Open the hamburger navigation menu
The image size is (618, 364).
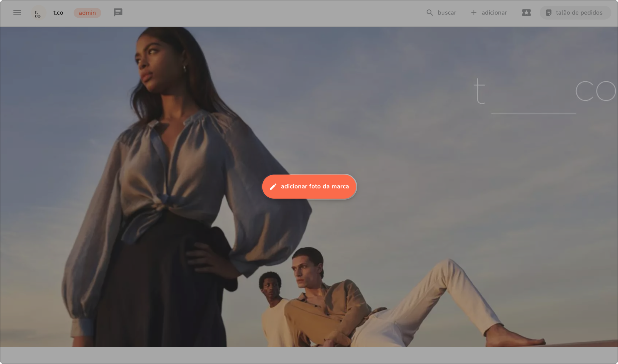pos(17,13)
